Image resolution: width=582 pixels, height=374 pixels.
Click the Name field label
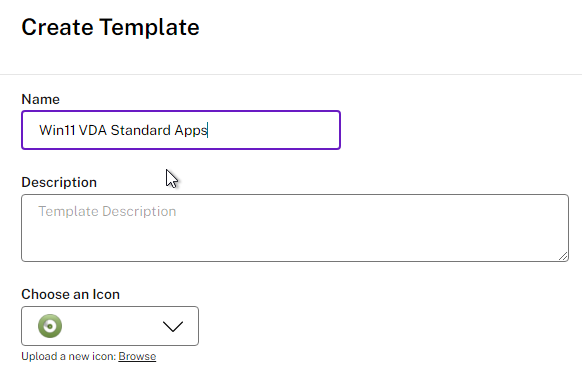pos(40,99)
